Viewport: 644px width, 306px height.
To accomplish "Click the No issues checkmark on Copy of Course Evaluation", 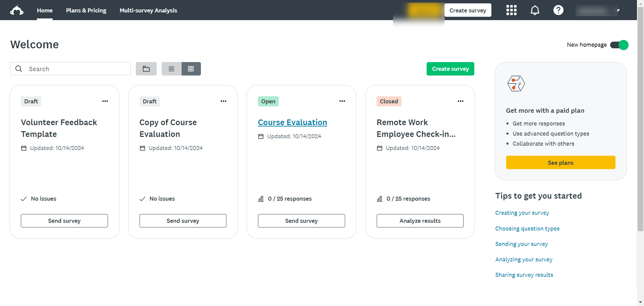I will (143, 199).
